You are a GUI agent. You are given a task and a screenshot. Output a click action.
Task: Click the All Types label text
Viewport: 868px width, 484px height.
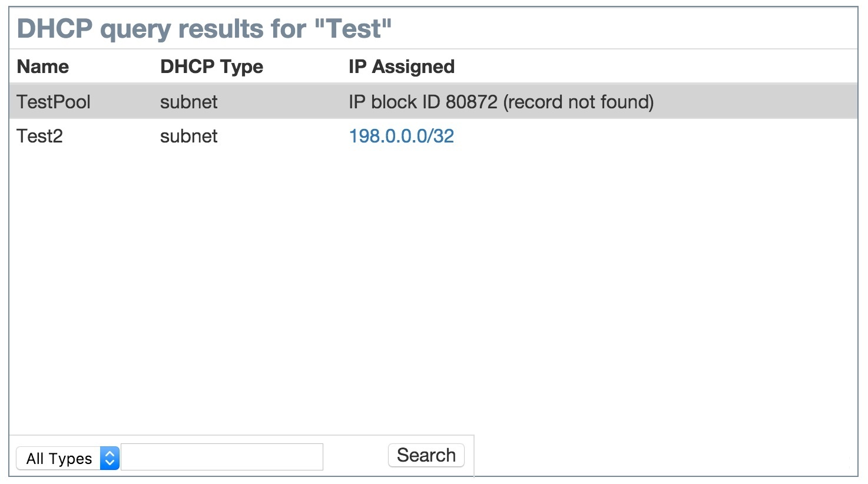point(59,459)
